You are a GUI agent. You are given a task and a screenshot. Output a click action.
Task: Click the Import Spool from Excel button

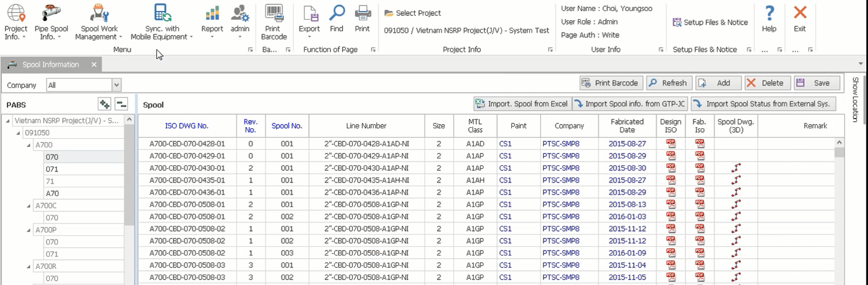coord(521,104)
